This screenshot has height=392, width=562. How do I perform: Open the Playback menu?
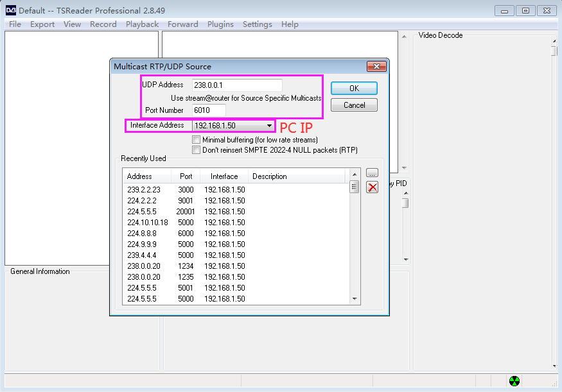coord(142,24)
